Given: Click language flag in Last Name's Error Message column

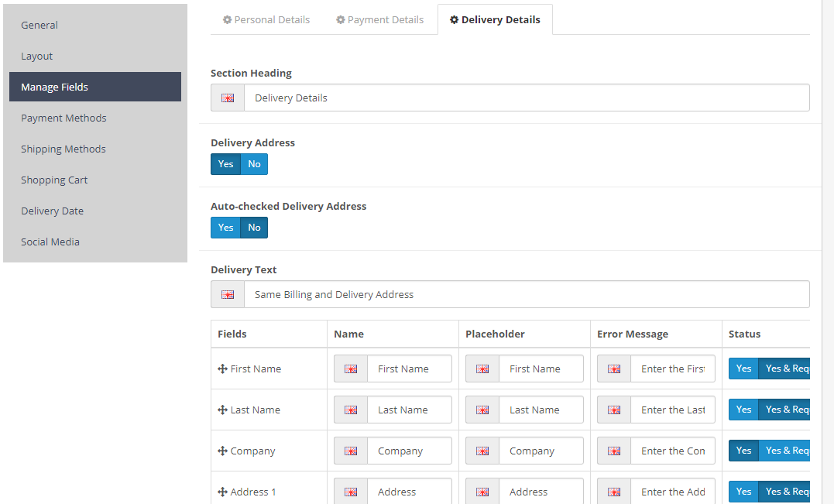Looking at the screenshot, I should pyautogui.click(x=614, y=410).
